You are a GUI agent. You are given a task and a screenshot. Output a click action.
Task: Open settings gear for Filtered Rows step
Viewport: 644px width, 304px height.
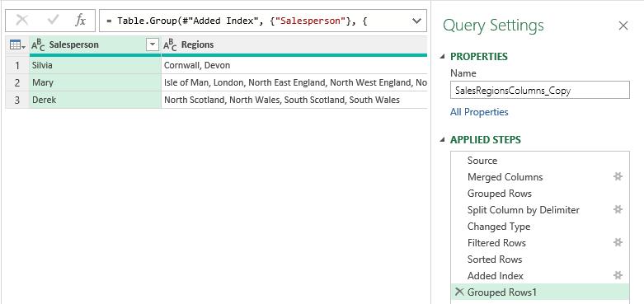click(x=618, y=242)
